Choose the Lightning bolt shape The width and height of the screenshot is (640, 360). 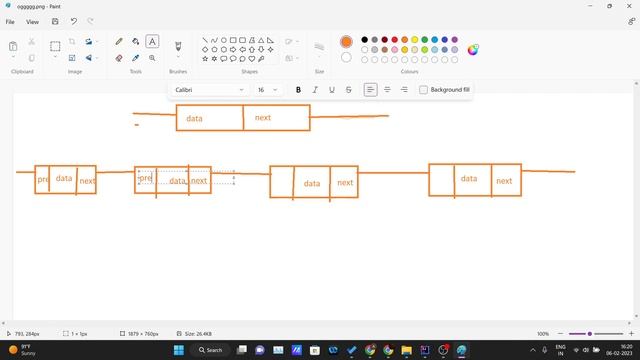261,59
